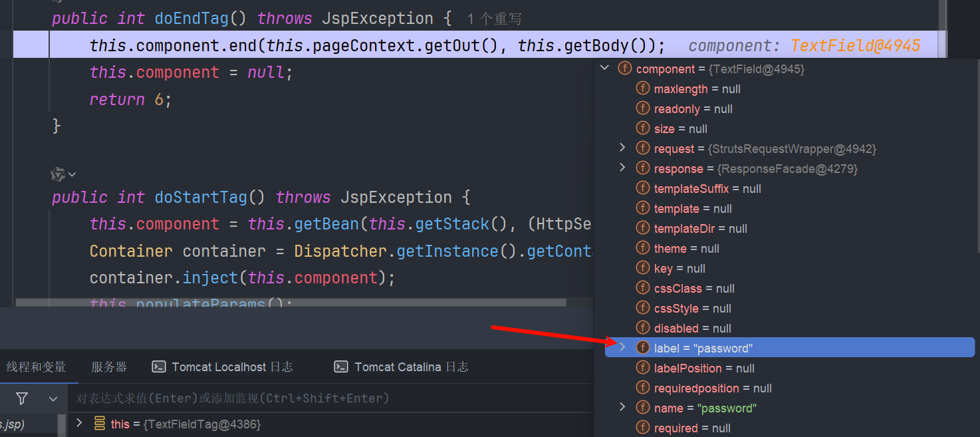The width and height of the screenshot is (980, 437).
Task: Click doStartTag method name in code
Action: tap(201, 198)
